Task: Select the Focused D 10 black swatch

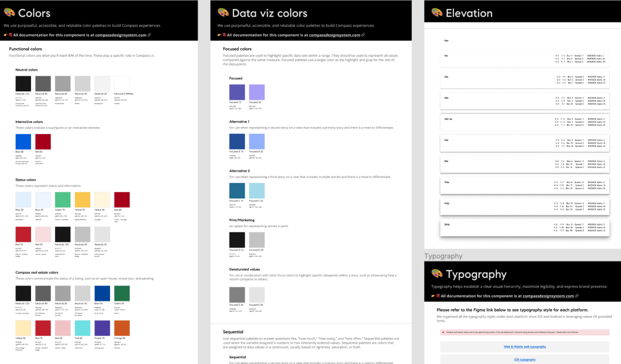Action: 237,240
